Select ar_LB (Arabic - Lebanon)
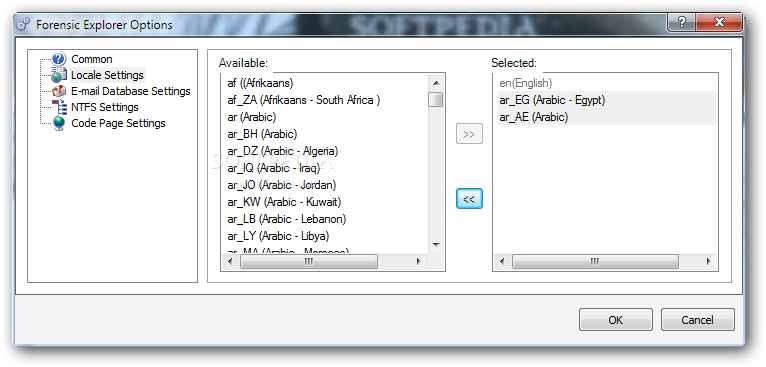Screen dimensions: 766x367 (x=287, y=219)
